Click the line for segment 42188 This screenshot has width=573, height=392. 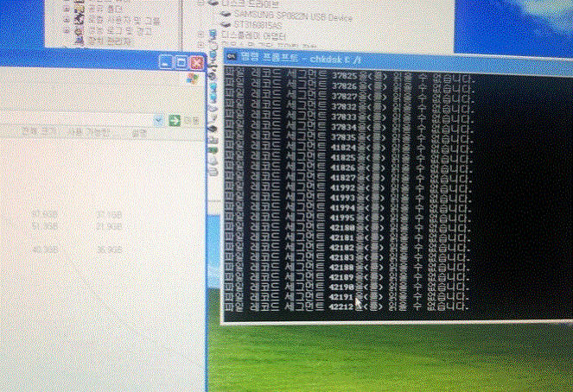click(346, 268)
